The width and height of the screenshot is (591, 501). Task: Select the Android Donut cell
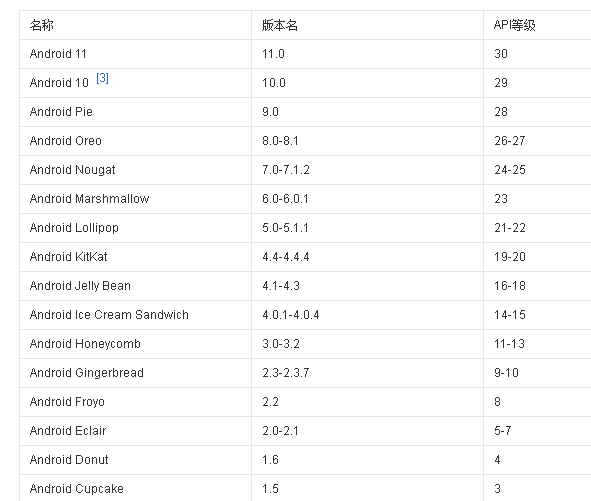coord(135,460)
